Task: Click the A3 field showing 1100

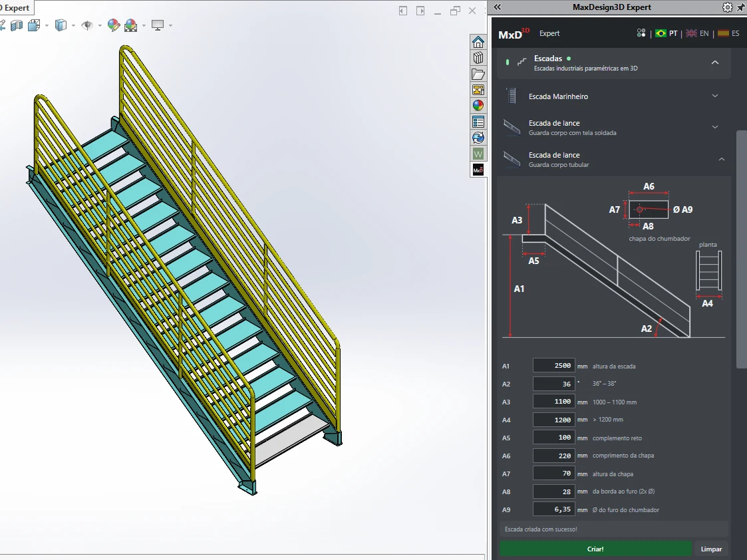Action: (553, 402)
